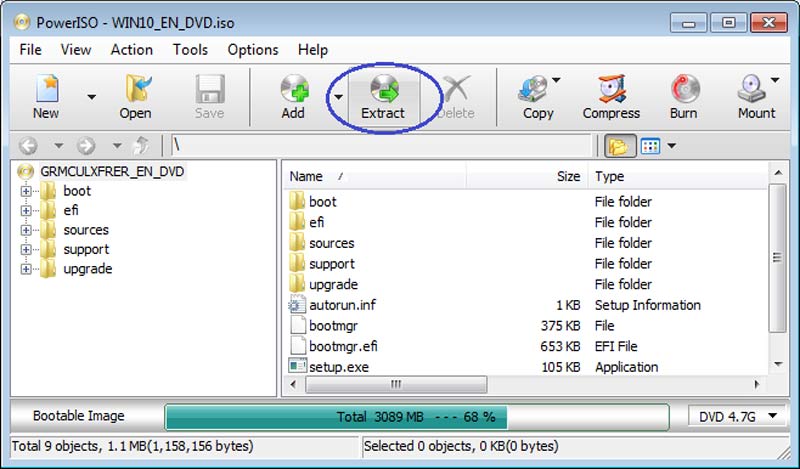The width and height of the screenshot is (800, 469).
Task: Click the horizontal scrollbar left arrow
Action: click(x=293, y=384)
